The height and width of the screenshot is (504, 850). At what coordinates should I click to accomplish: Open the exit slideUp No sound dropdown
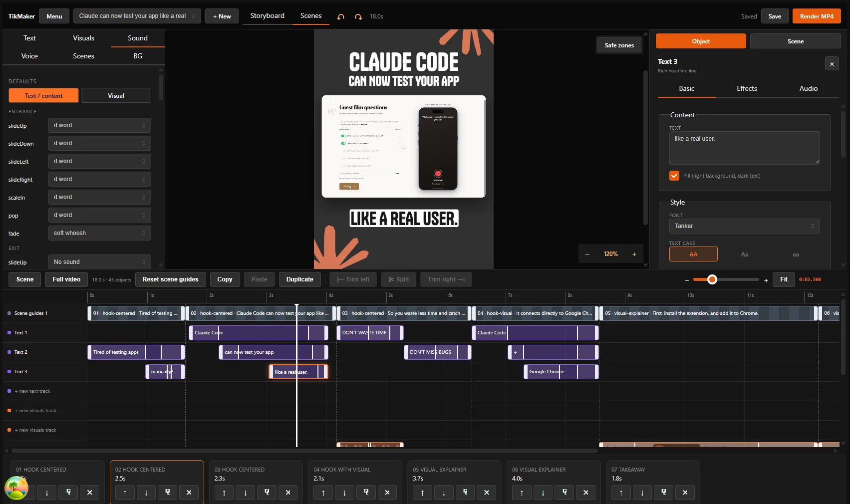99,262
